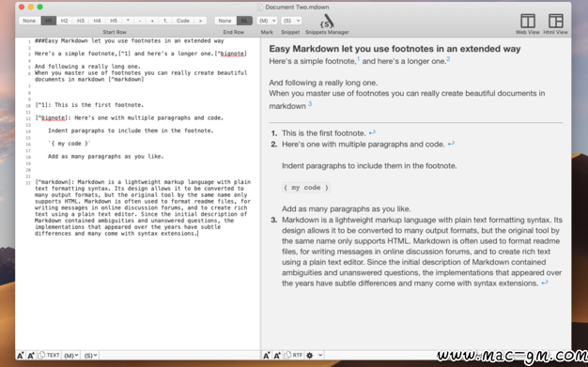The height and width of the screenshot is (367, 588).
Task: Click the '`{ my code }`' line in editor
Action: click(70, 144)
